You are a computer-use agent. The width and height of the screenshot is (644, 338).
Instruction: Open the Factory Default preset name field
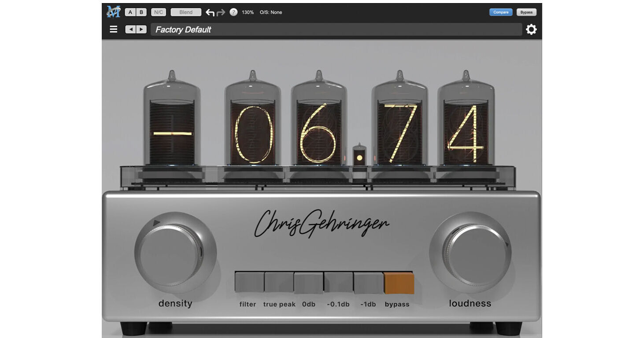click(336, 29)
